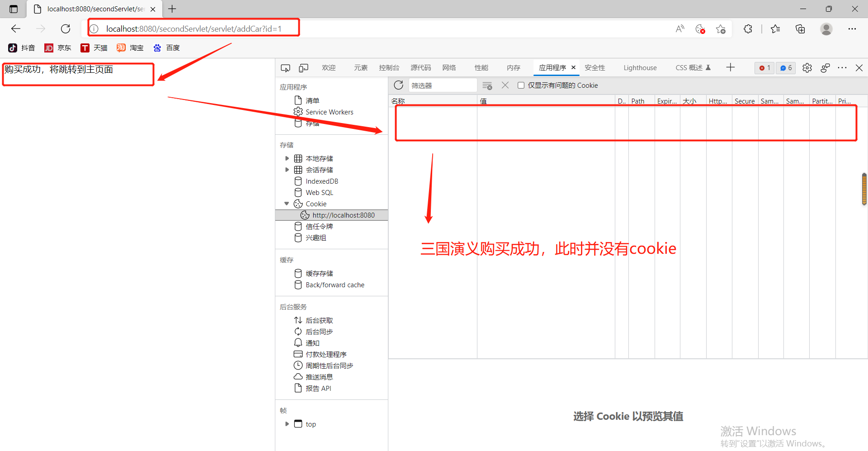Viewport: 868px width, 451px height.
Task: Switch to the 控制台 tab
Action: (x=389, y=68)
